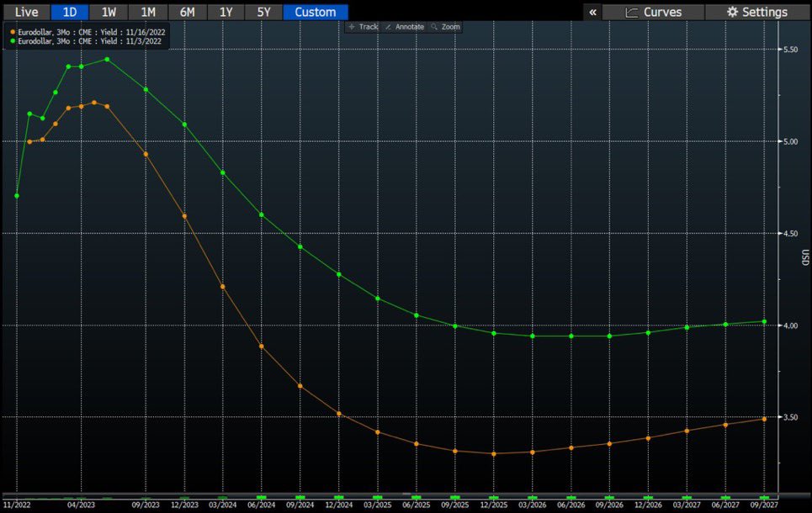Click the 3.50 y-axis label
812x513 pixels.
790,417
